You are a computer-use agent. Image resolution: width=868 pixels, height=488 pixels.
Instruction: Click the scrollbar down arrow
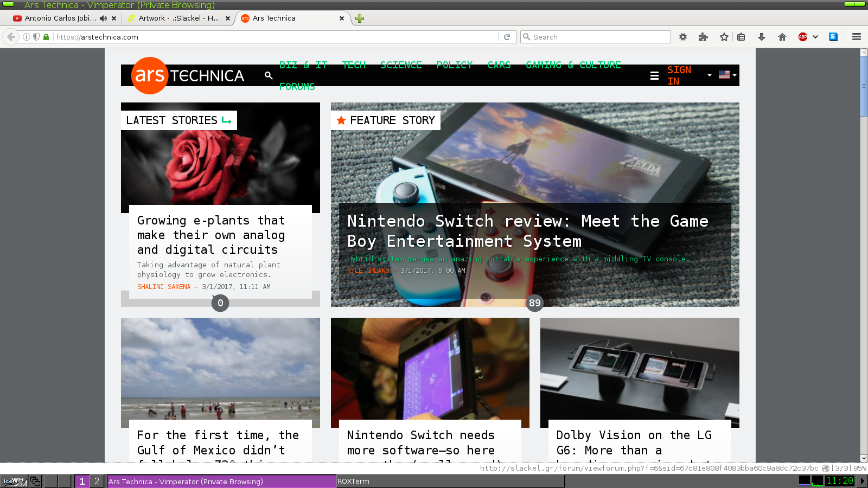tap(864, 458)
